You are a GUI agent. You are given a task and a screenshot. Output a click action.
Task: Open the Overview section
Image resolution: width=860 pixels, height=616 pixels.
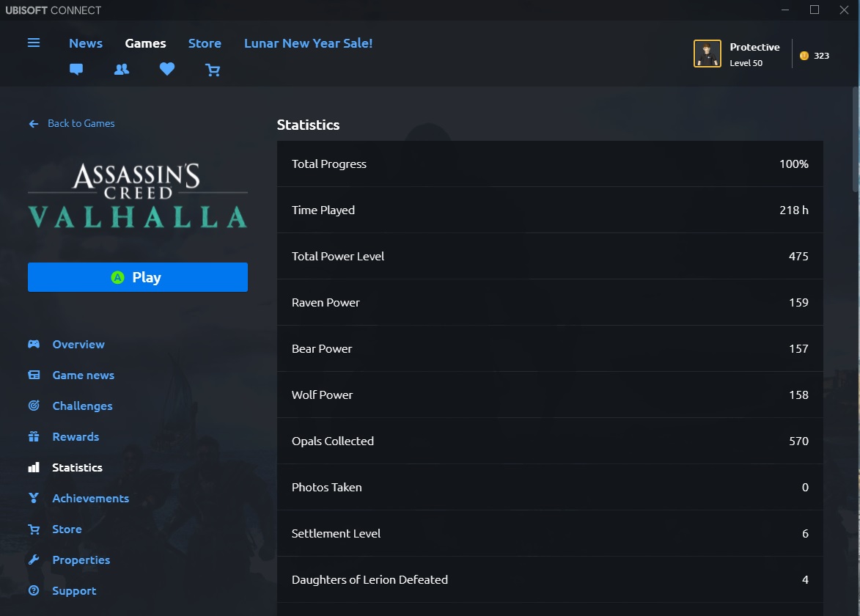point(78,344)
